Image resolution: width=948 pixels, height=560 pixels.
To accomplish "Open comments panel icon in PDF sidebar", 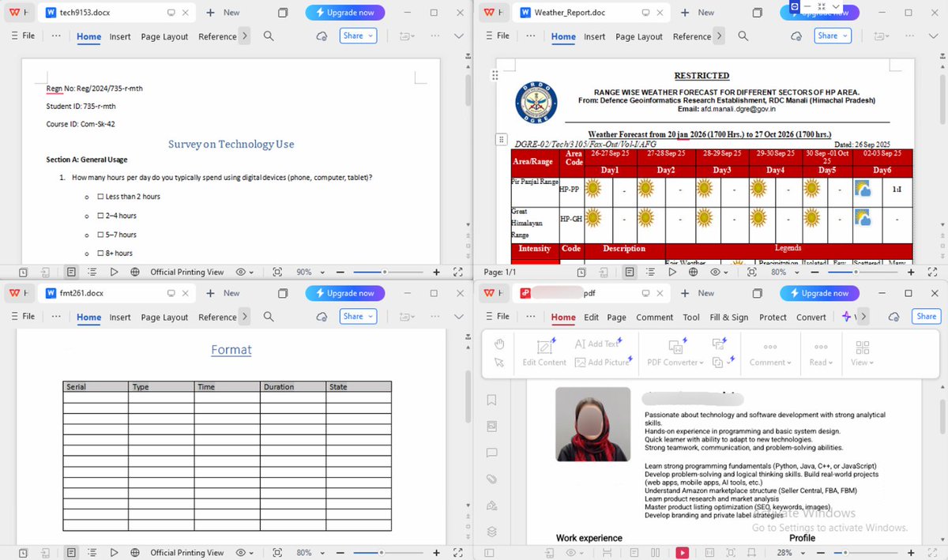I will point(491,453).
